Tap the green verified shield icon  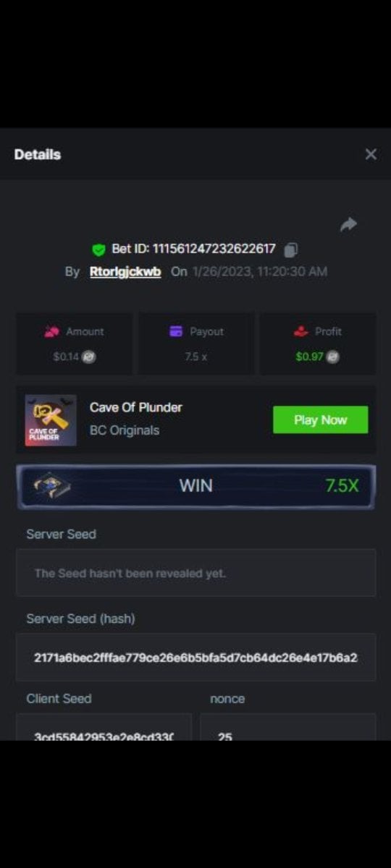[99, 250]
